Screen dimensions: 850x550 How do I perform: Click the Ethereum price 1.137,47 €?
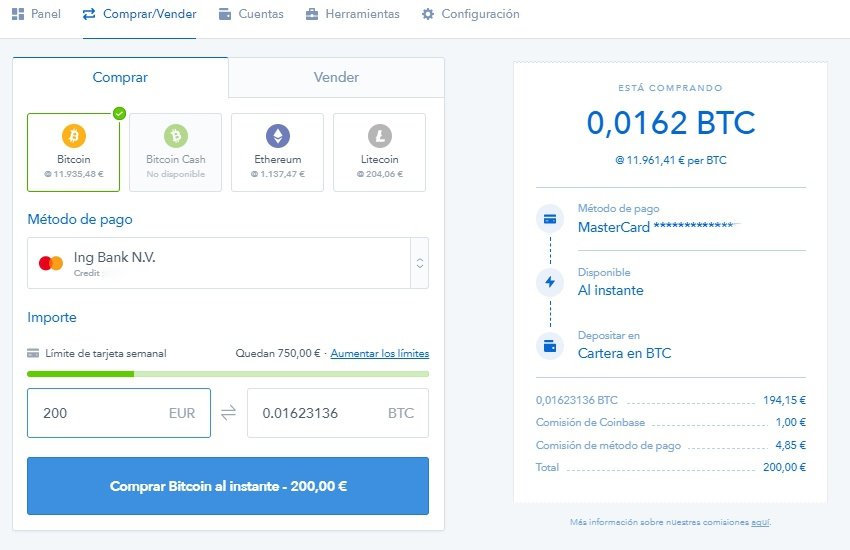point(278,174)
